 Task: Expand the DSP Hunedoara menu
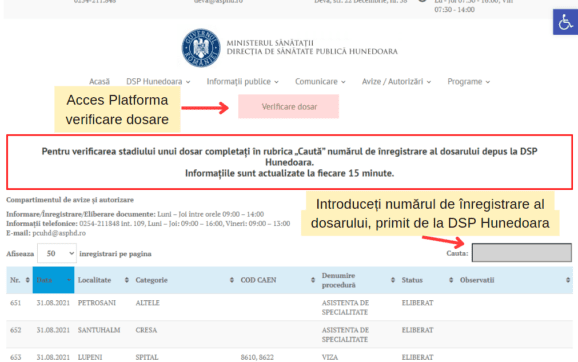click(158, 81)
